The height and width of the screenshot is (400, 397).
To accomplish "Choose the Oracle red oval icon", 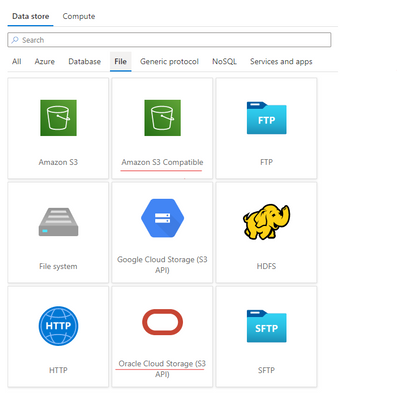I will [x=162, y=322].
